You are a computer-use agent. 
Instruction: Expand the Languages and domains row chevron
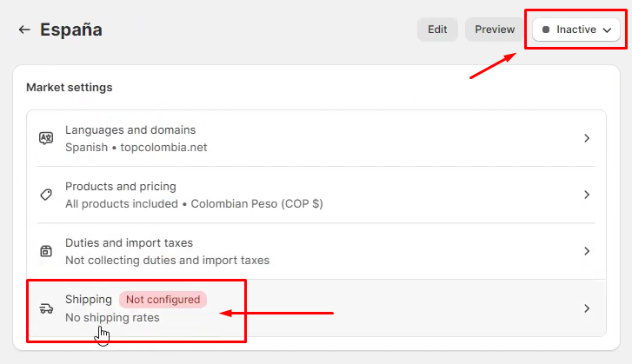click(x=587, y=138)
